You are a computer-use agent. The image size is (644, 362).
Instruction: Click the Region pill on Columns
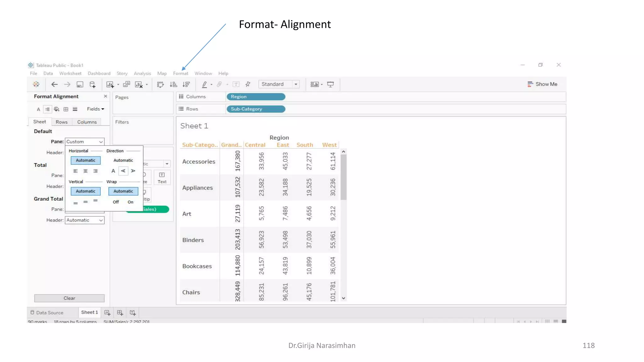[256, 97]
